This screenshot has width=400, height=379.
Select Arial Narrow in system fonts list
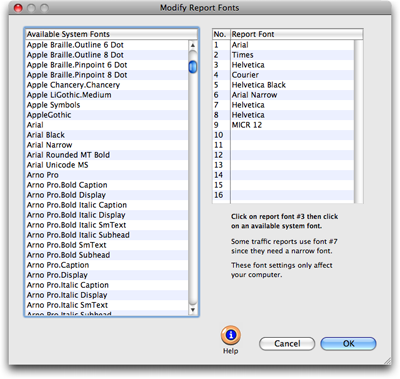107,145
